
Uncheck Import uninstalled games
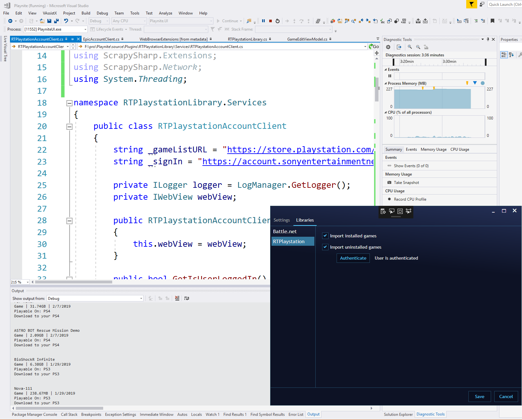tap(325, 247)
